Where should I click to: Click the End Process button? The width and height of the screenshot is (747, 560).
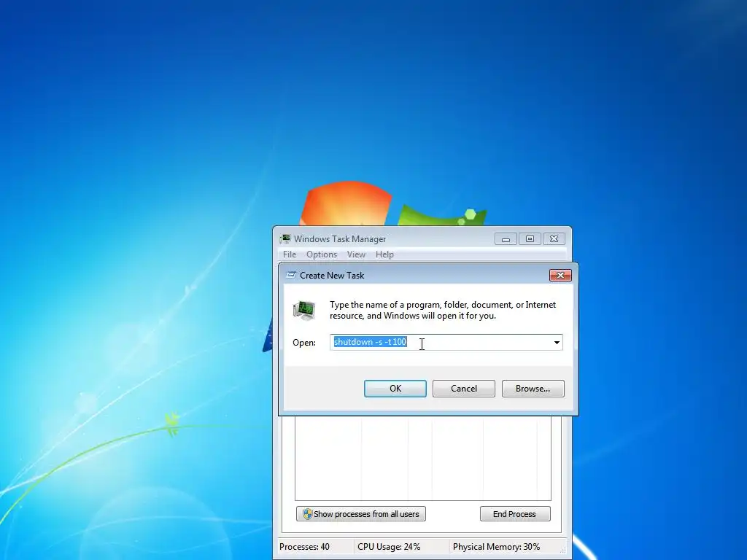click(x=514, y=514)
